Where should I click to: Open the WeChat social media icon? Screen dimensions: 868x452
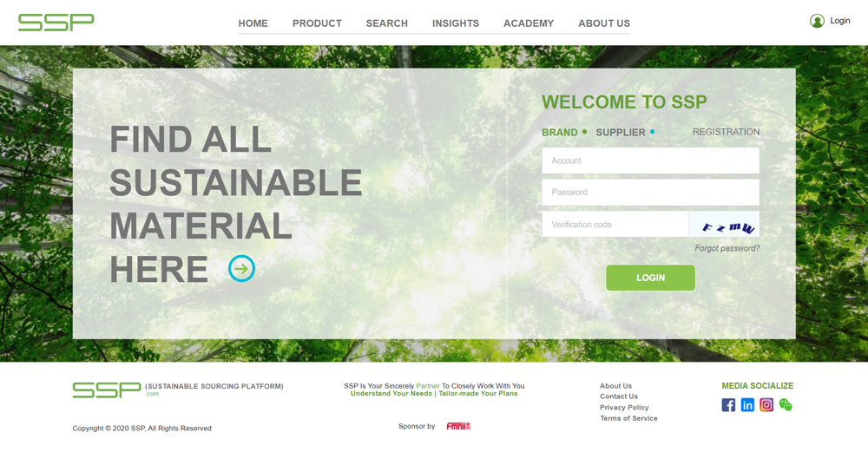786,405
